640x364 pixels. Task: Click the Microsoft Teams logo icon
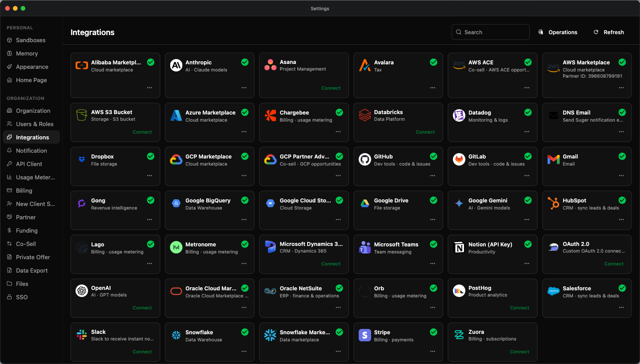coord(365,247)
